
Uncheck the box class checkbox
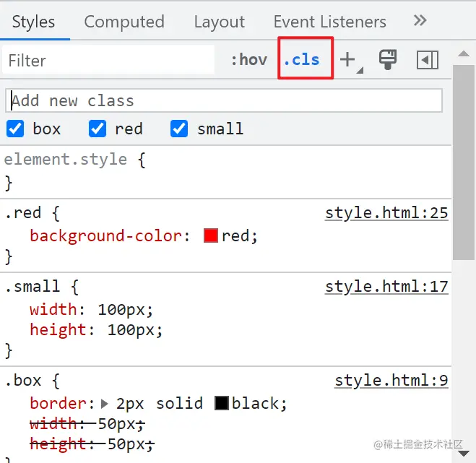[15, 129]
